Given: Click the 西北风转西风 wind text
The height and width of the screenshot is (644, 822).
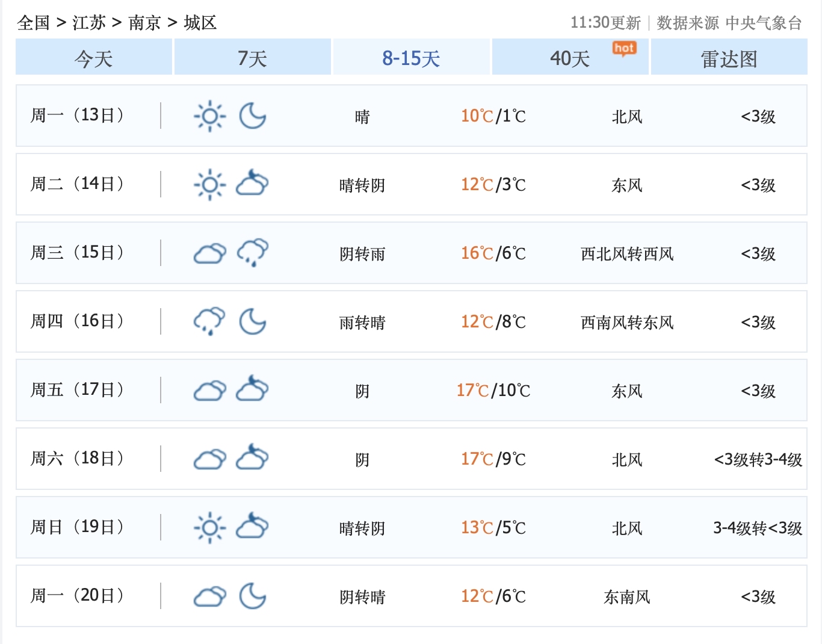Looking at the screenshot, I should (x=627, y=253).
